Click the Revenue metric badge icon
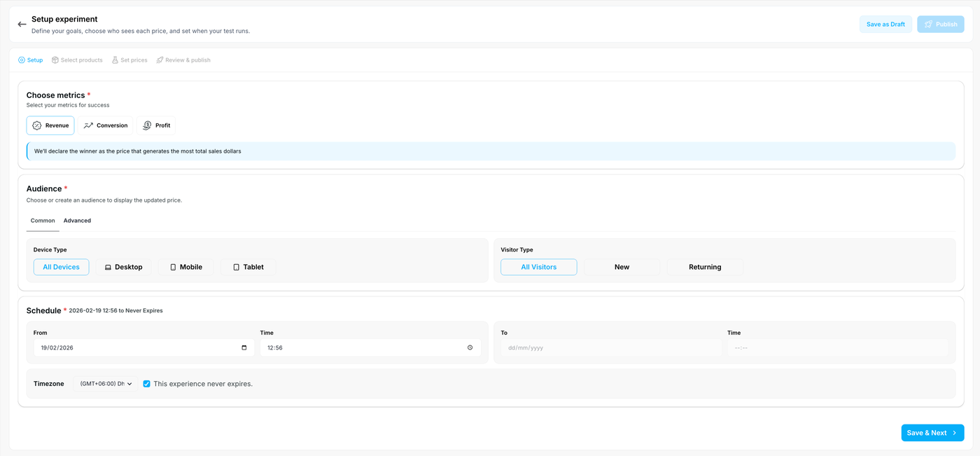 pyautogui.click(x=37, y=125)
